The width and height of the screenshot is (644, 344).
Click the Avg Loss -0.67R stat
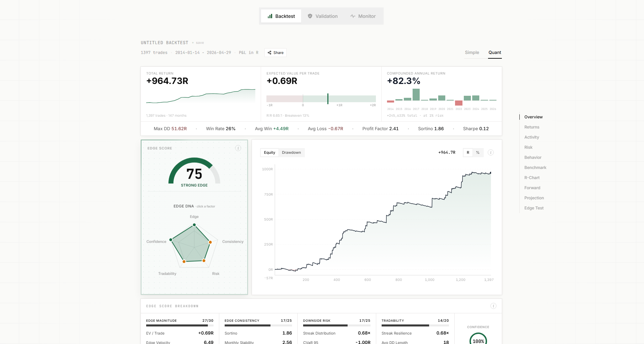point(325,129)
